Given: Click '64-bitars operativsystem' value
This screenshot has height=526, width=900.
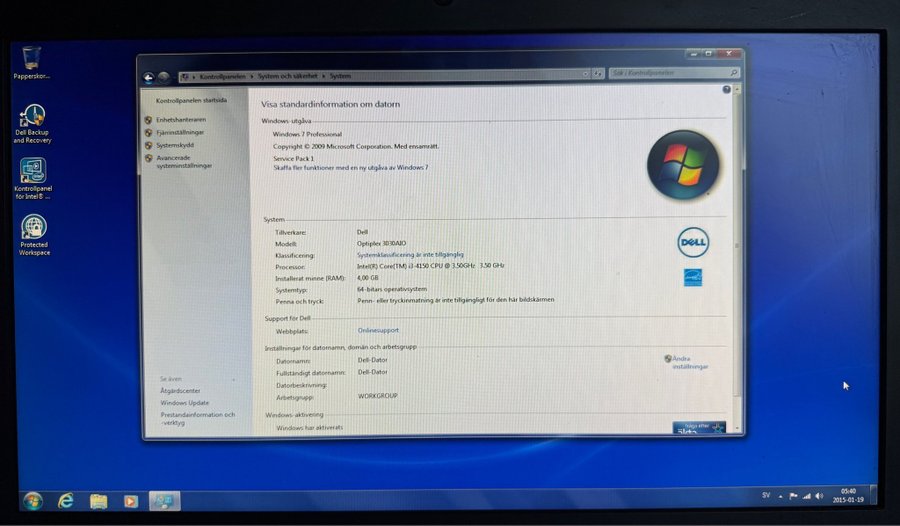Looking at the screenshot, I should pos(391,289).
